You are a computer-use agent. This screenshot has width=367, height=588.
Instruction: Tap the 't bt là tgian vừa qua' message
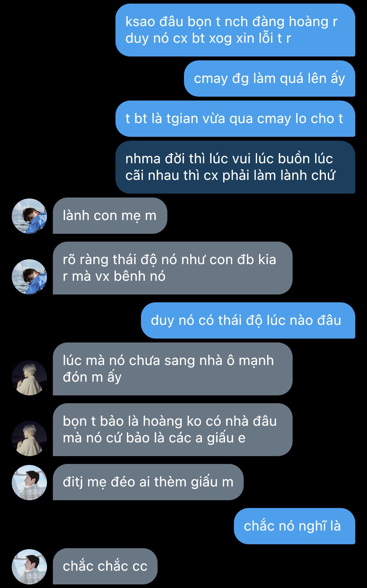235,119
